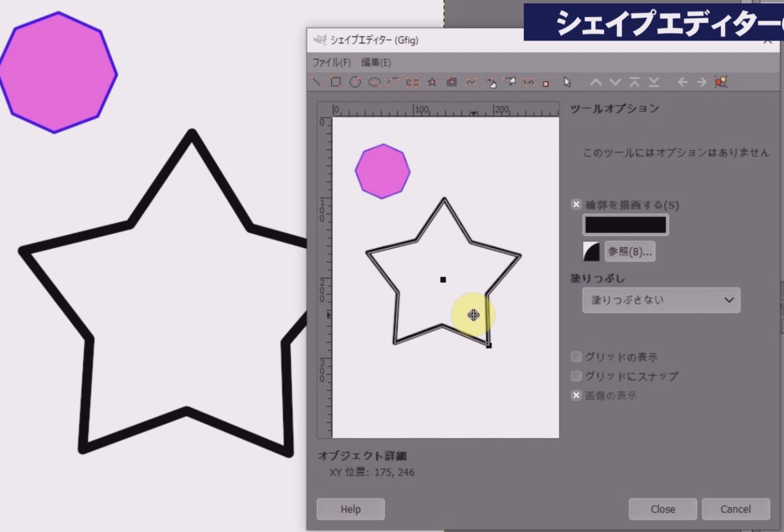Click the pink octagon on main canvas
784x532 pixels.
coord(58,73)
